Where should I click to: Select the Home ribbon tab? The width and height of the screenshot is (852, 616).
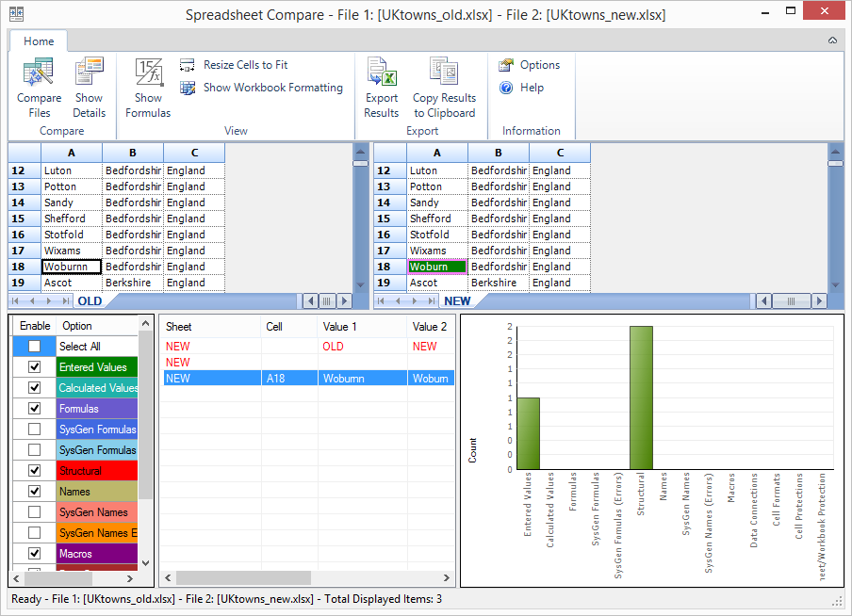click(38, 41)
